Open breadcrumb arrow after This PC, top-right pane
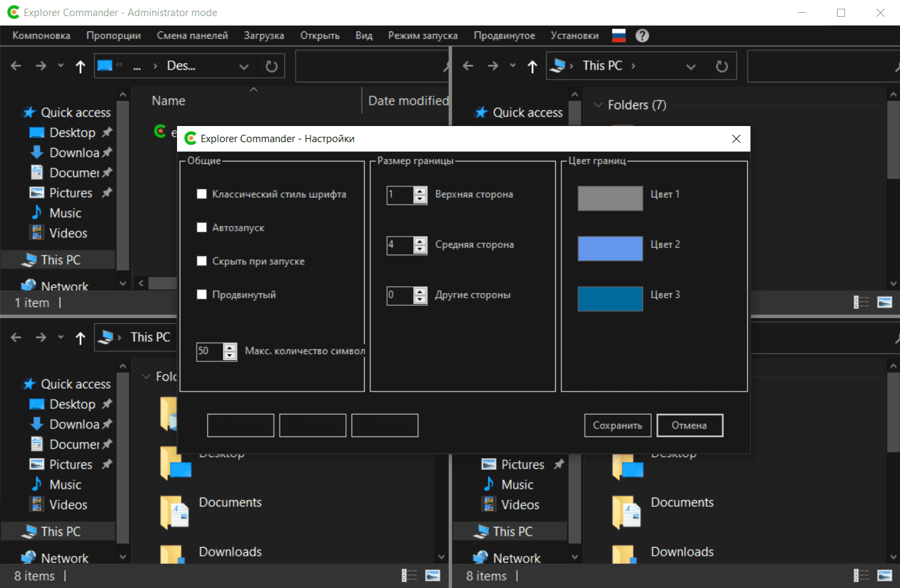 (x=634, y=66)
